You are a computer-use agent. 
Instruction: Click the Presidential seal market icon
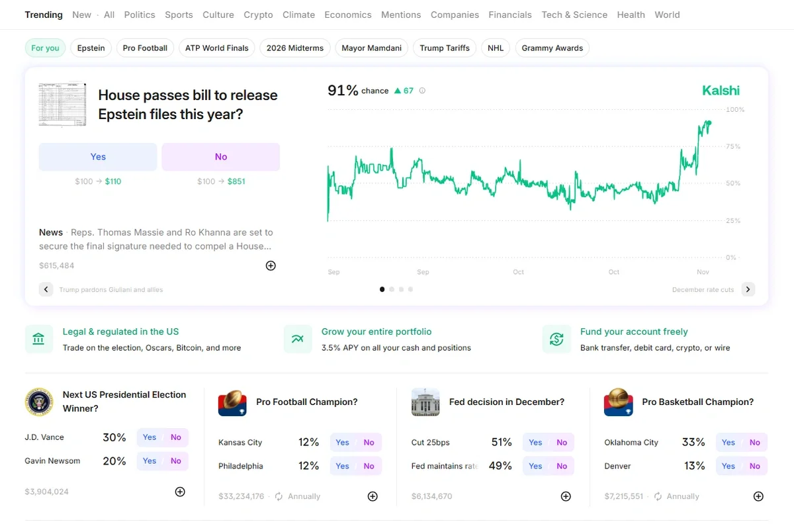pos(39,402)
